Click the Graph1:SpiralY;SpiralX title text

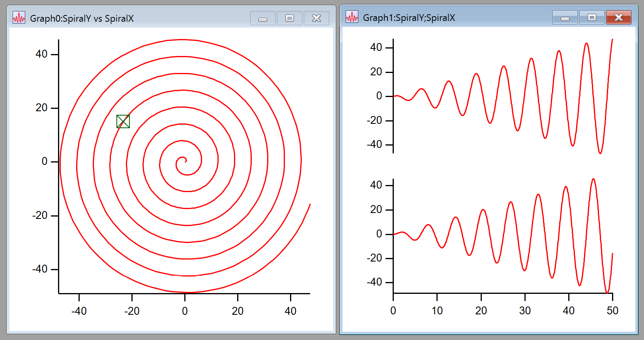pyautogui.click(x=409, y=18)
